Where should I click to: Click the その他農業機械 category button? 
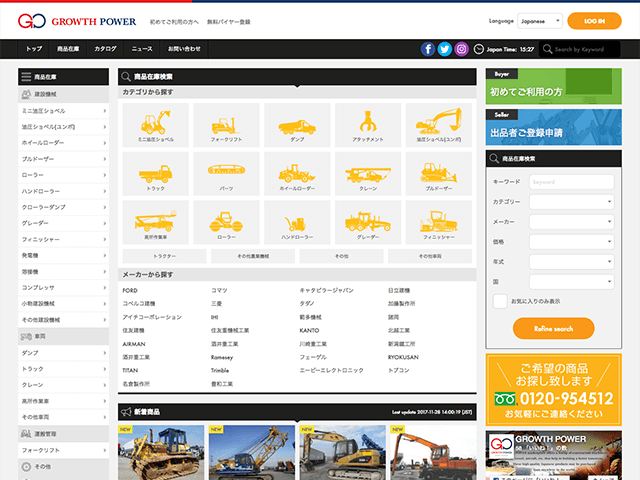[x=253, y=256]
